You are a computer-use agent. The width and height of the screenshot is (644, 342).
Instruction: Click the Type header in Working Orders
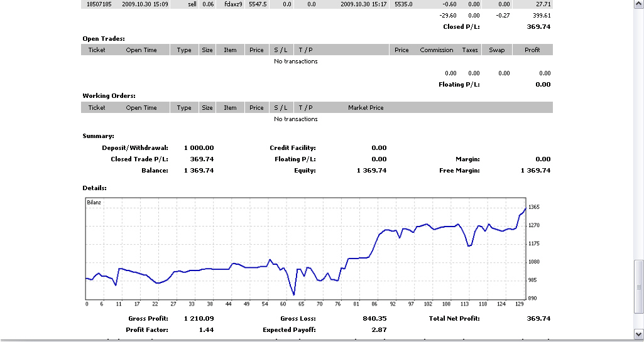point(184,108)
